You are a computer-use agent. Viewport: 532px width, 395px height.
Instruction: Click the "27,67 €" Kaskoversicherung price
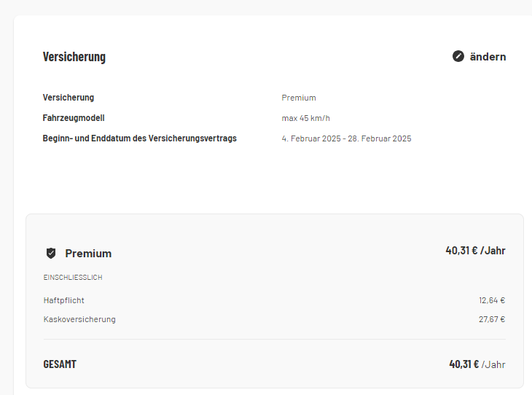[x=492, y=319]
